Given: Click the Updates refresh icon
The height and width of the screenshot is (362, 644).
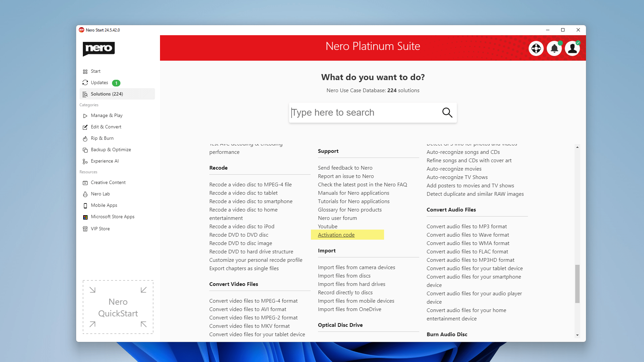Looking at the screenshot, I should point(85,82).
